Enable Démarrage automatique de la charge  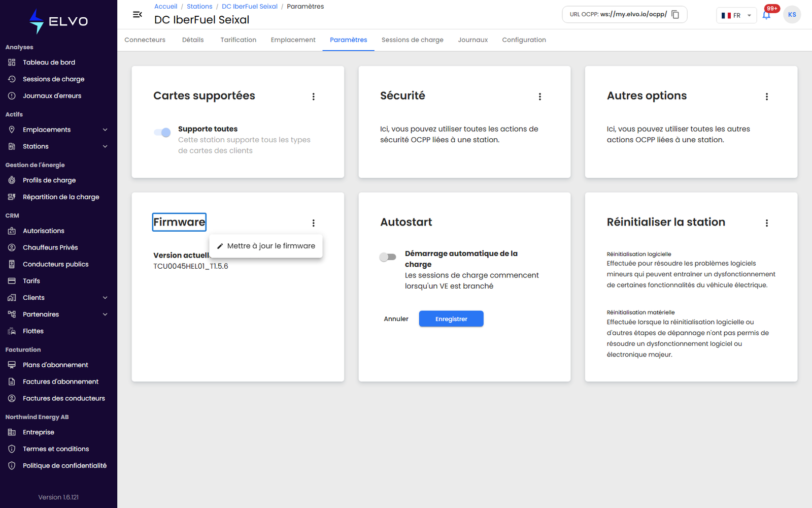pyautogui.click(x=388, y=257)
